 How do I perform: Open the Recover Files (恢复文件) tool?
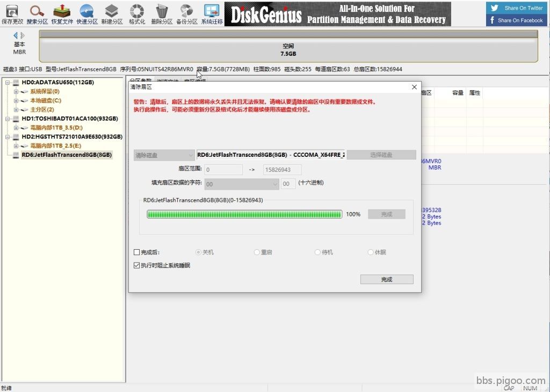coord(62,14)
